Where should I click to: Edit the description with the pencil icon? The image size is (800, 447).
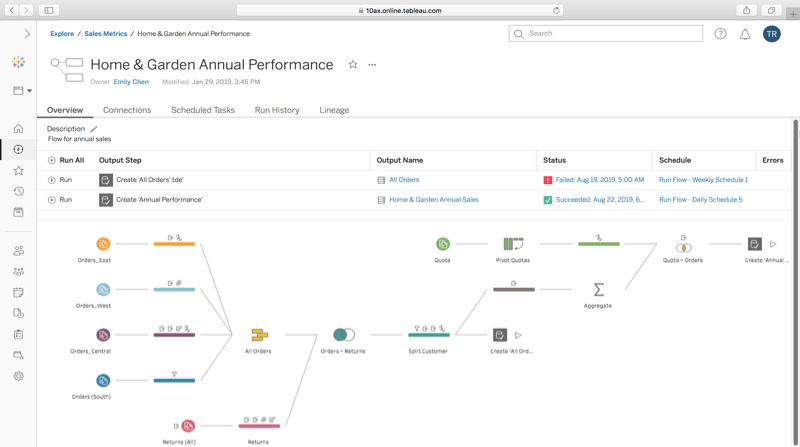click(95, 129)
